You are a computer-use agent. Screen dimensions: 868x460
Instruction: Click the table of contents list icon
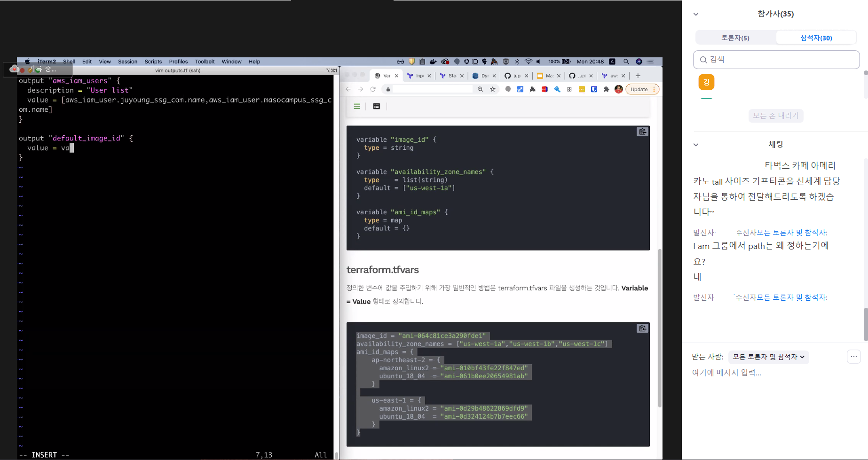376,106
